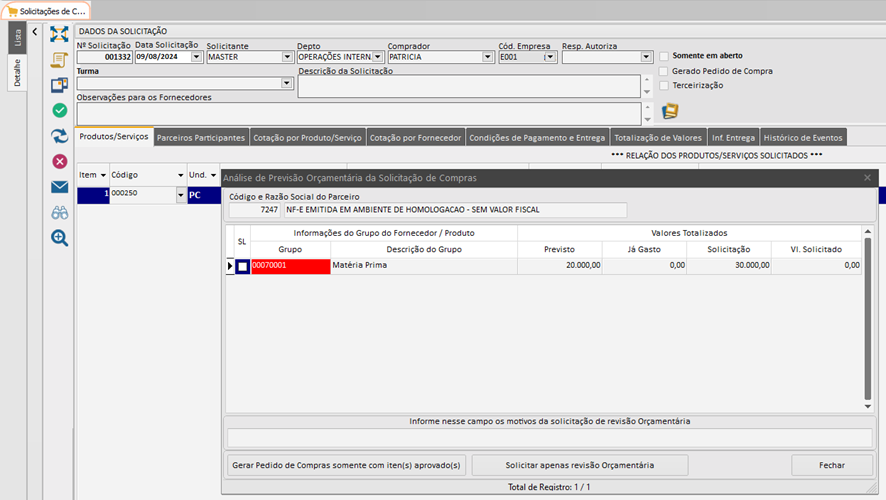Select the SL checkbox for group 00070001

(242, 266)
